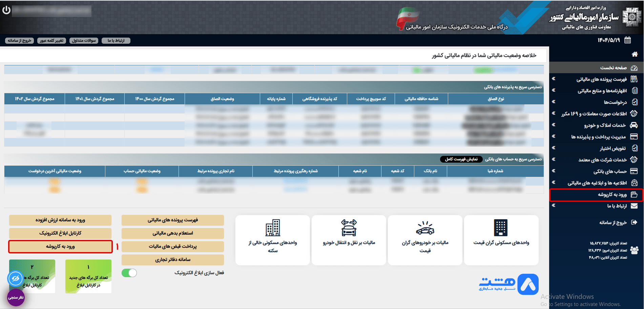Toggle the فعال سازی ابلاغ الکترونیک switch
This screenshot has width=644, height=309.
click(129, 273)
